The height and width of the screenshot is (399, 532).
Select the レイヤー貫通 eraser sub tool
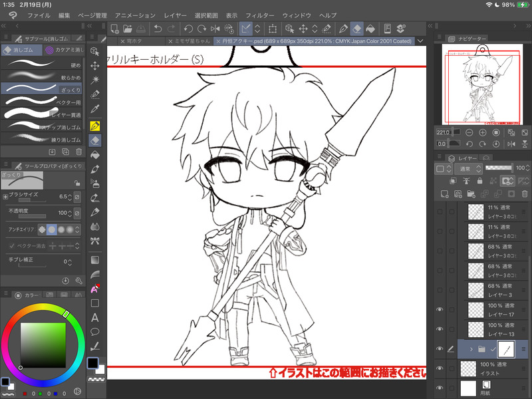(41, 113)
